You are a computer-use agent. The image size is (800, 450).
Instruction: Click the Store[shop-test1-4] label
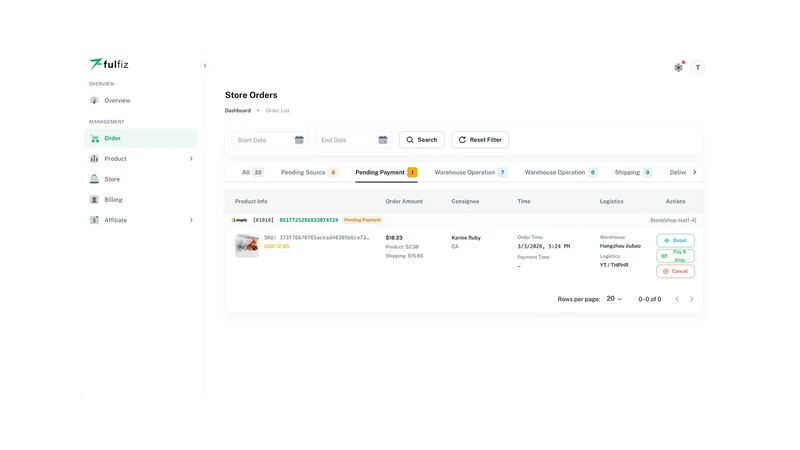point(673,220)
